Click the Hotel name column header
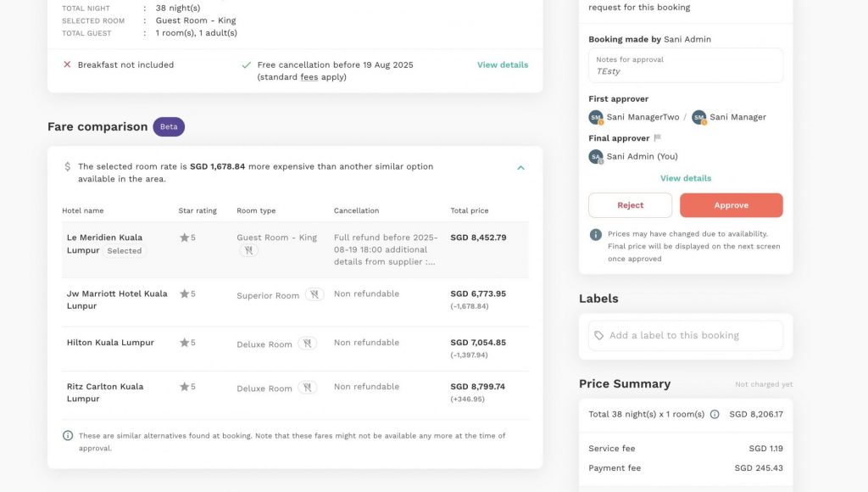This screenshot has width=868, height=492. tap(83, 210)
